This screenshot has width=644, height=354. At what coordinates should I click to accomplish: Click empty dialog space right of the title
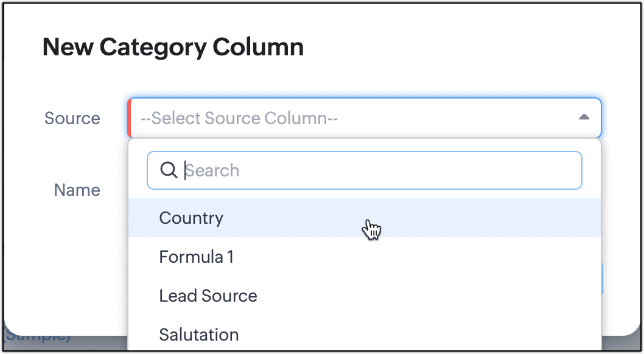point(463,47)
